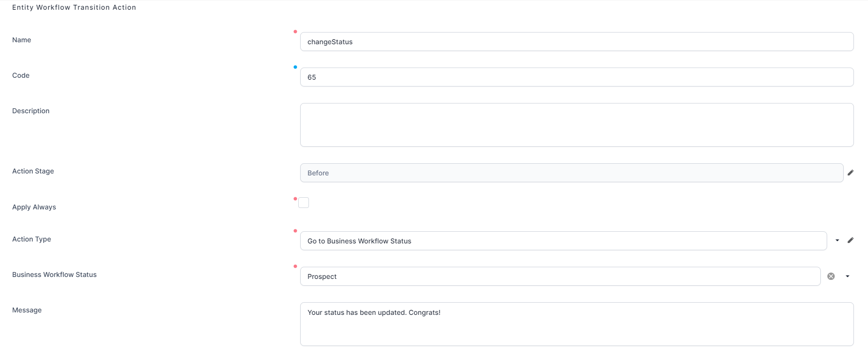Click the Message label

pyautogui.click(x=27, y=310)
